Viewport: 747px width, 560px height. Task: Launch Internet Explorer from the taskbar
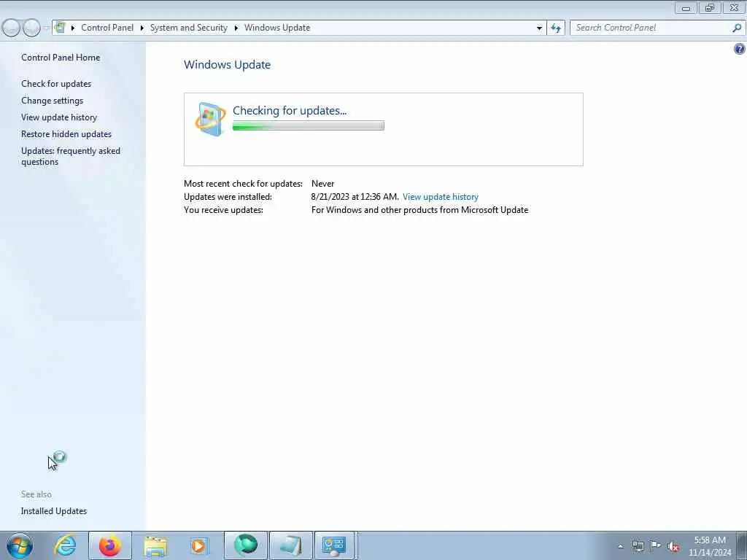point(65,545)
